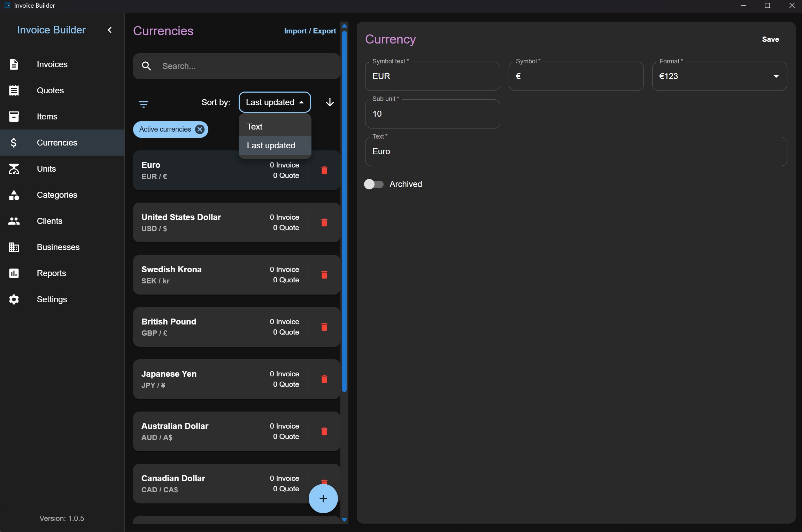
Task: Delete the Australian Dollar currency
Action: pos(324,431)
